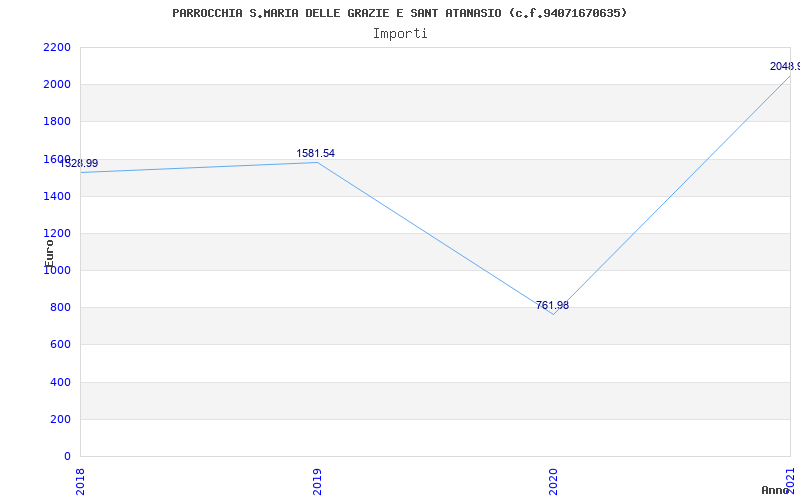The height and width of the screenshot is (500, 800).
Task: Click the 2048 data label at 2021
Action: [785, 67]
